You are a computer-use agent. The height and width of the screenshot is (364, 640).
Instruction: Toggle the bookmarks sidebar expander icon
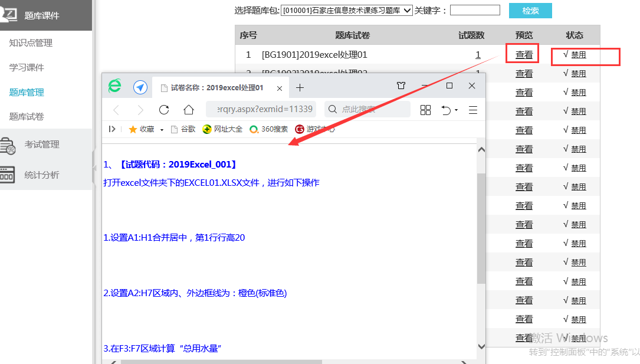(x=112, y=129)
